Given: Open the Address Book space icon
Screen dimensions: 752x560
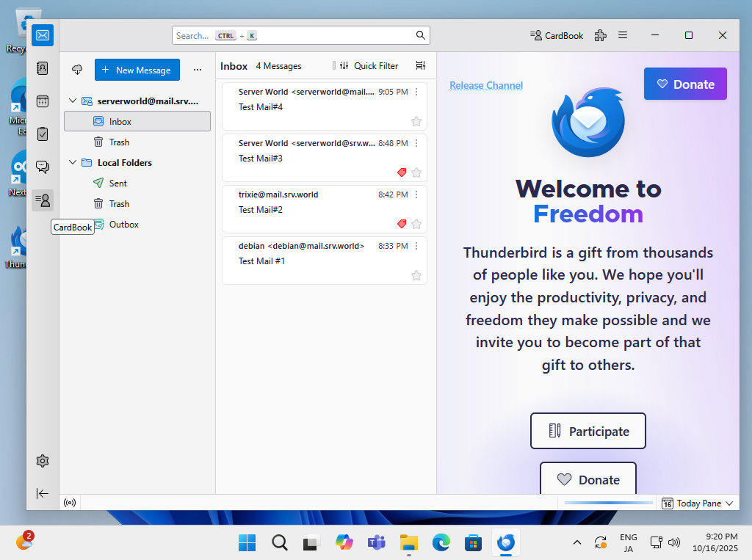Looking at the screenshot, I should tap(43, 68).
